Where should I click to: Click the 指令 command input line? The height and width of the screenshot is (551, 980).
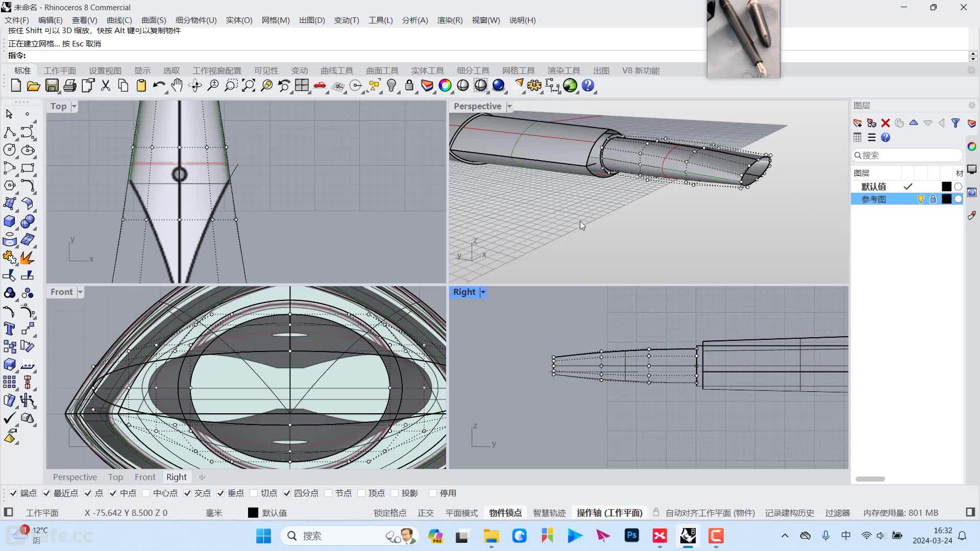tap(487, 56)
